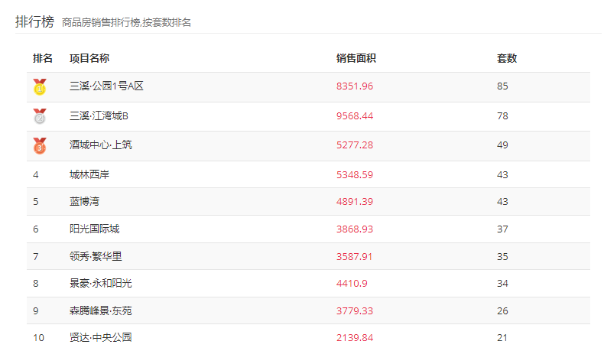
Task: Click sales area value 3779.33
Action: click(355, 310)
